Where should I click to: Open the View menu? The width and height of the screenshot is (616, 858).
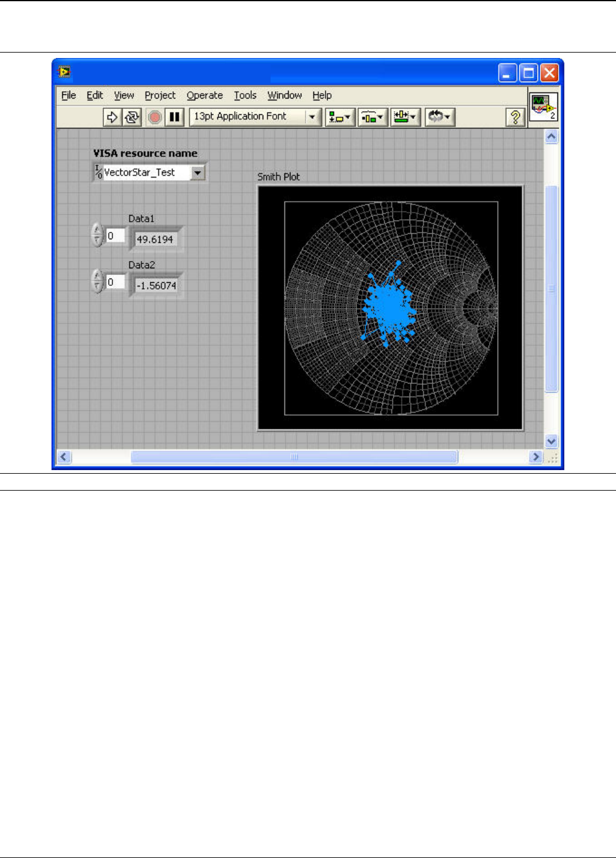click(x=124, y=95)
